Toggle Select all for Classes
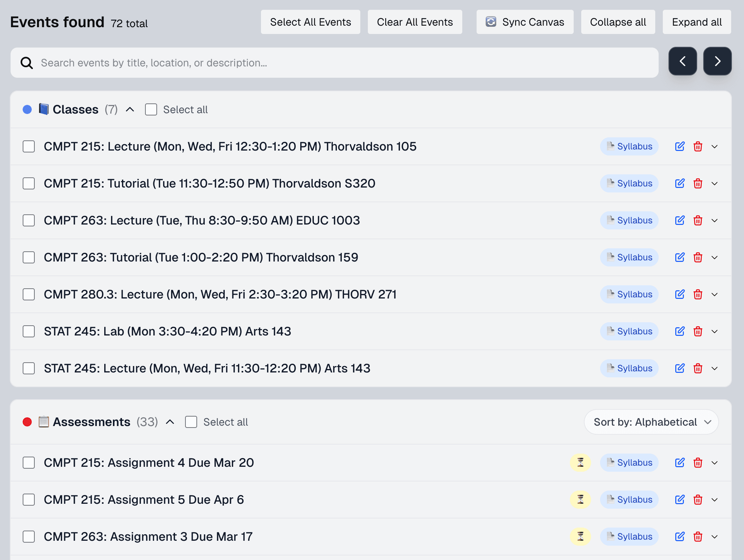 151,109
